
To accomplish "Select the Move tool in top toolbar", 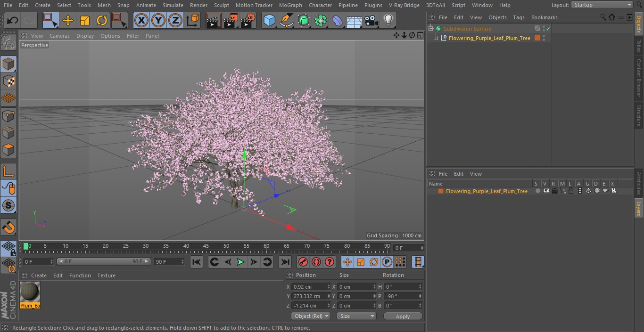I will click(x=68, y=20).
